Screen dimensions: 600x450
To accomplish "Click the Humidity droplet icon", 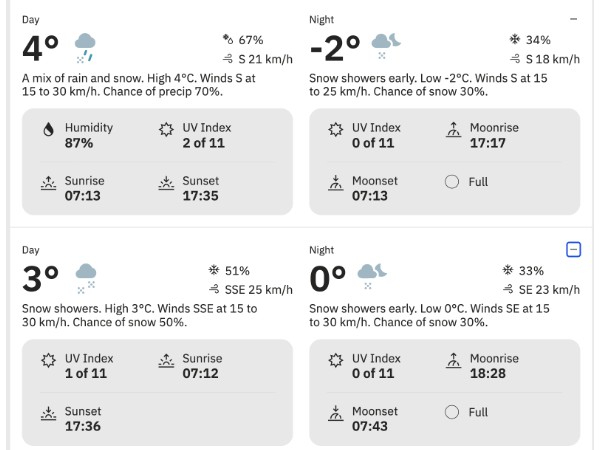I will point(49,129).
